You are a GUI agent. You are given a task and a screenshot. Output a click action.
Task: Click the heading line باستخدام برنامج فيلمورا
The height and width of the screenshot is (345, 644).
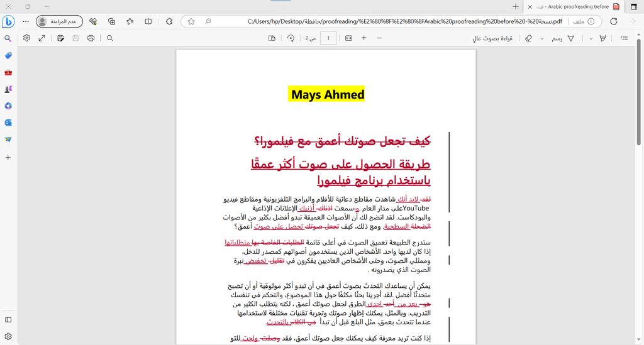click(374, 180)
